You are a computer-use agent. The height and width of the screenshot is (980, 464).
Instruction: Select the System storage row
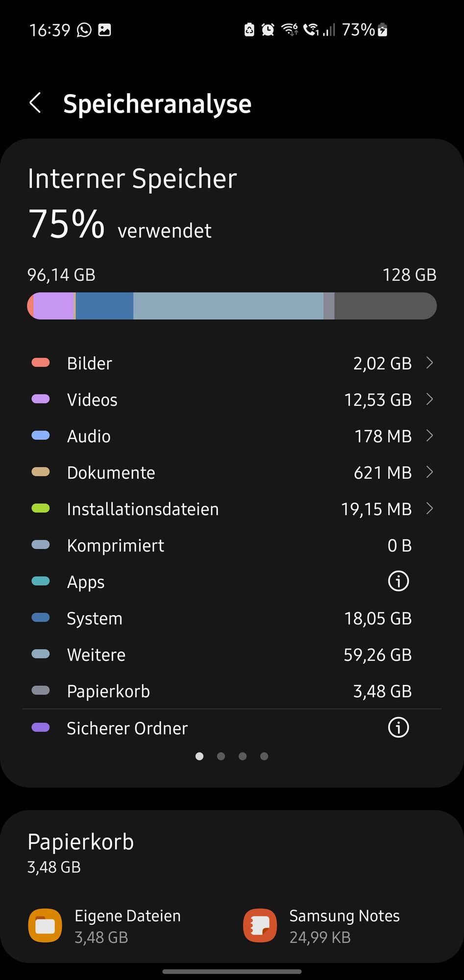[232, 618]
